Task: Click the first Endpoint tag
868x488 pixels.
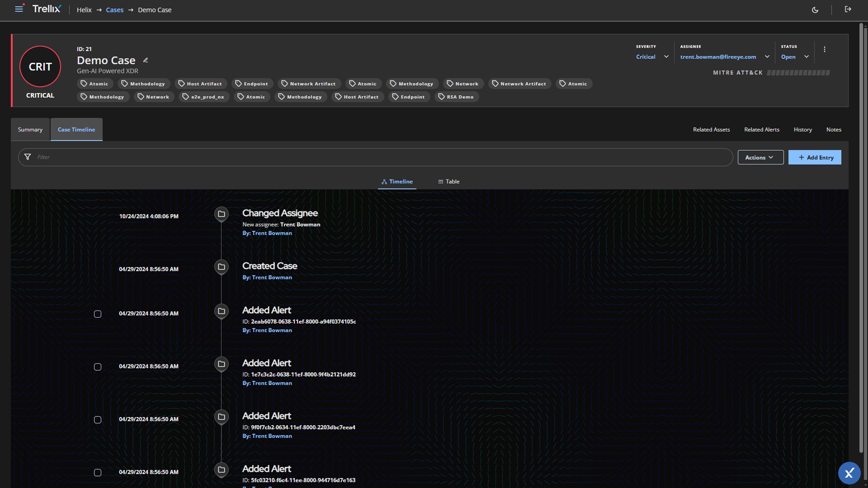Action: 252,84
